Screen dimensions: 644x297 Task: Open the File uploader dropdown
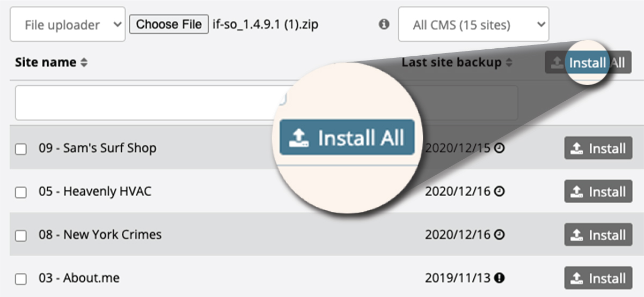[x=68, y=24]
